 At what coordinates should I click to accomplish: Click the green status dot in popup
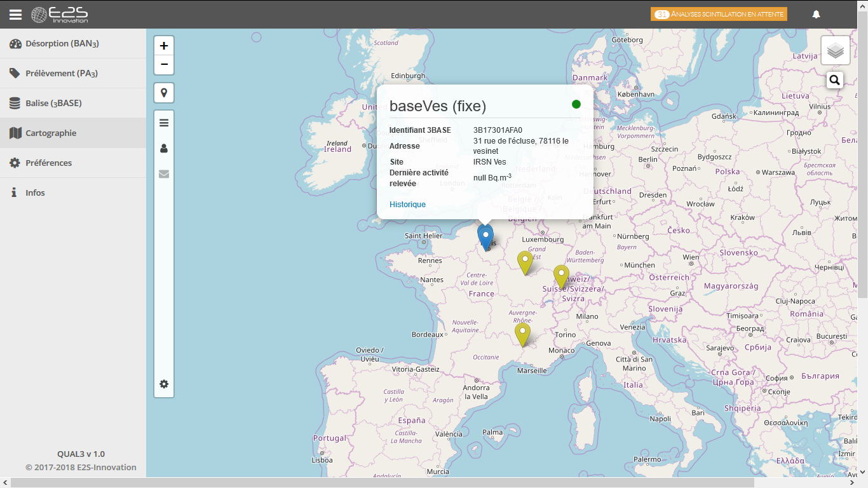pos(576,104)
